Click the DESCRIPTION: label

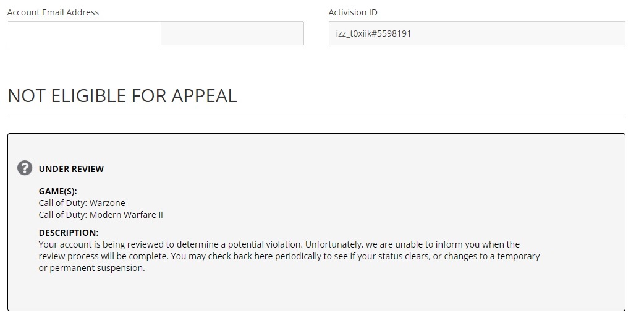(69, 233)
